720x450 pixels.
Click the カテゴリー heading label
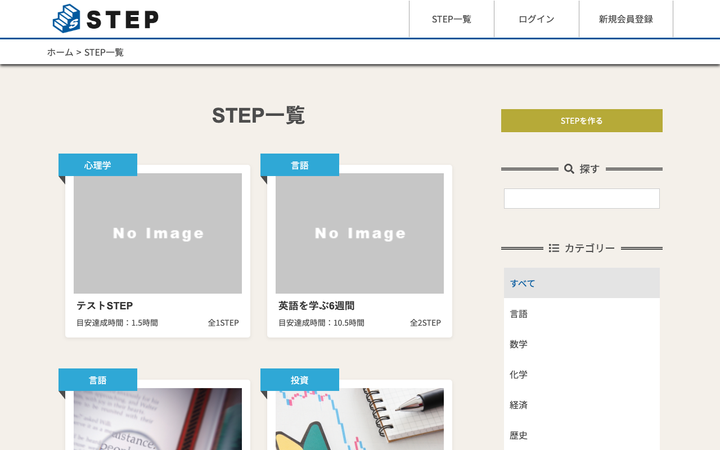[x=590, y=248]
